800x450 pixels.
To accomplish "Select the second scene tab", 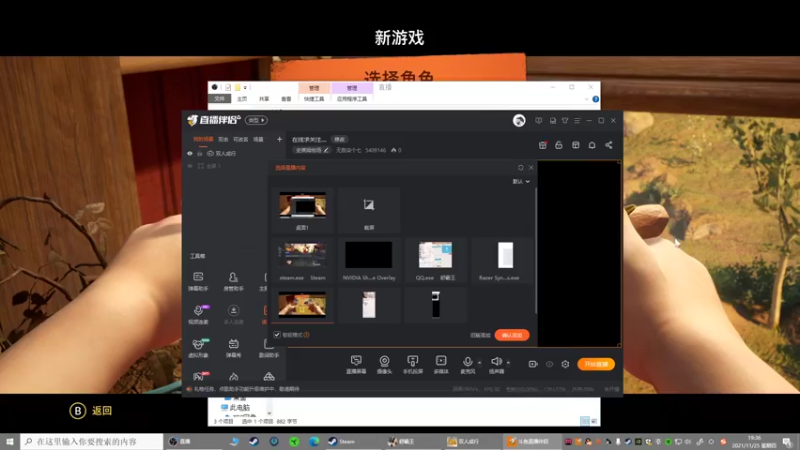I will pos(223,139).
